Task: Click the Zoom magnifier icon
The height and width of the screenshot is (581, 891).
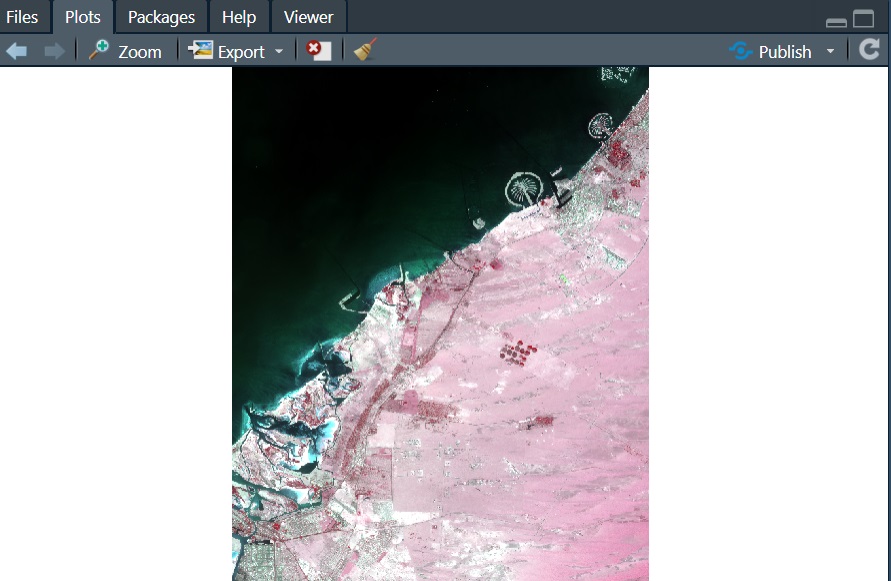Action: tap(99, 51)
